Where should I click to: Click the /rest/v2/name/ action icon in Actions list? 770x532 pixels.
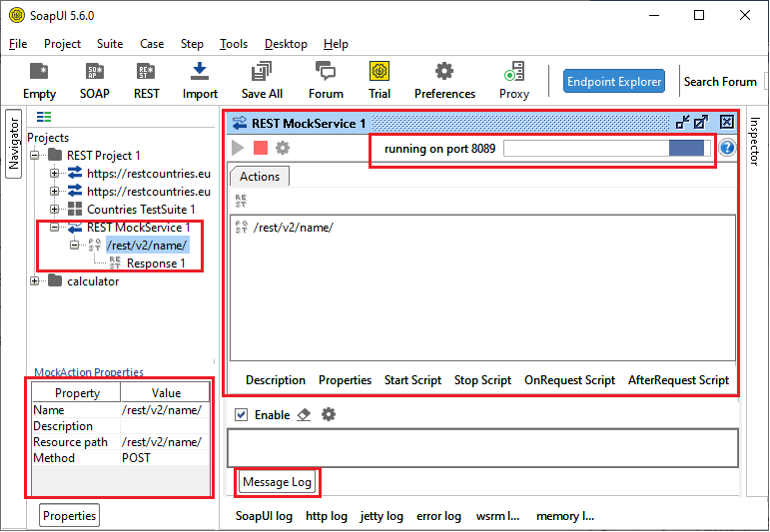coord(241,228)
